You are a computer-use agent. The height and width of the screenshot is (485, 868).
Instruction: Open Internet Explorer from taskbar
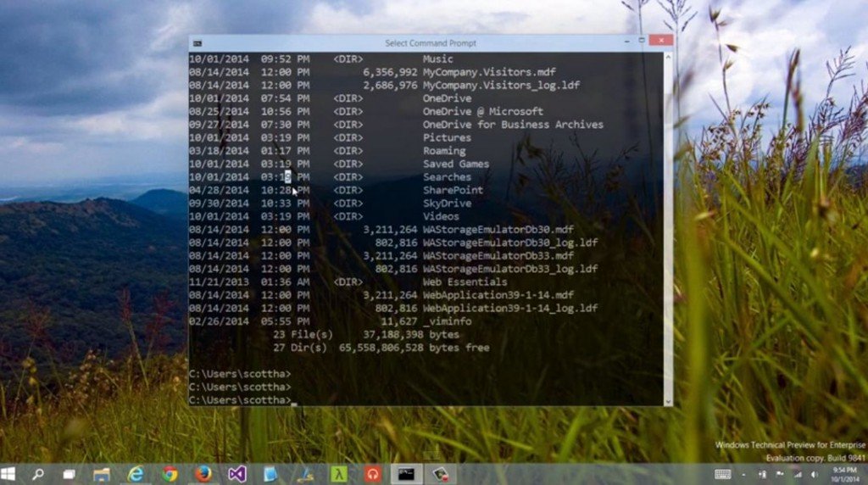point(136,474)
